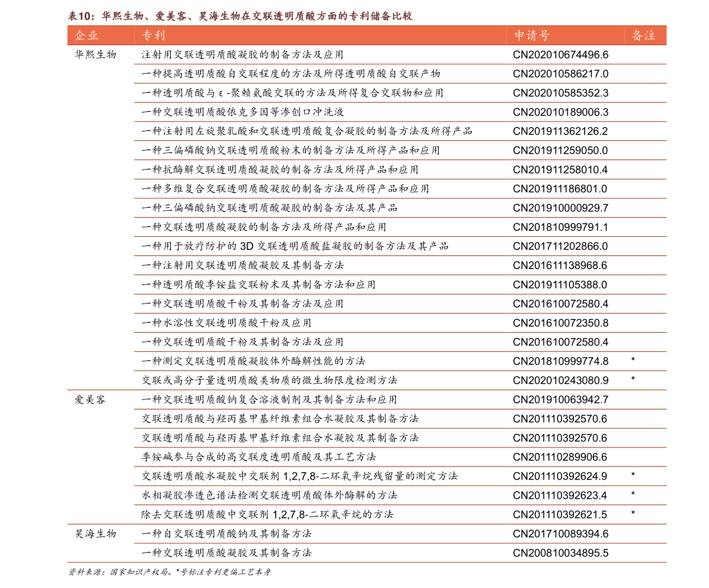This screenshot has width=709, height=588.
Task: Select patent 一种测定交联透明质酸凝胶体外酶解性能的方法
Action: pos(253,361)
